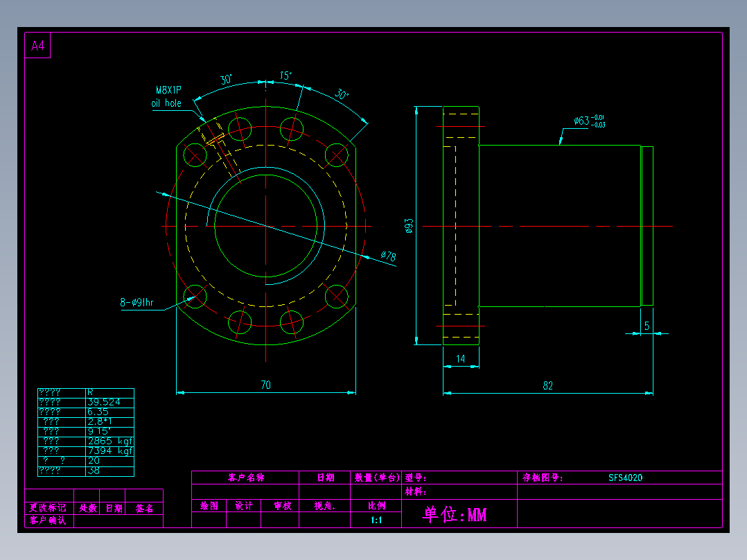747x560 pixels.
Task: Select the 比例 scale label
Action: coord(376,506)
